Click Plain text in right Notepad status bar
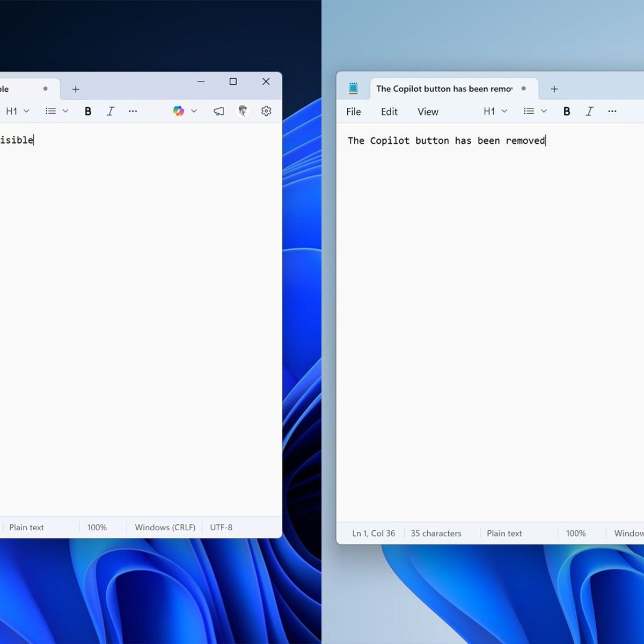Screen dimensions: 644x644 click(x=504, y=533)
